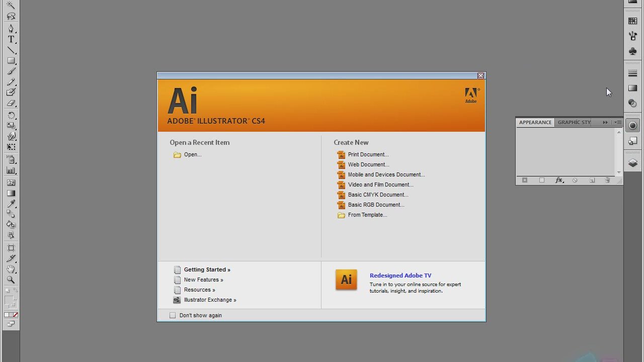Viewport: 644px width, 362px height.
Task: Select the Type tool
Action: [x=11, y=39]
